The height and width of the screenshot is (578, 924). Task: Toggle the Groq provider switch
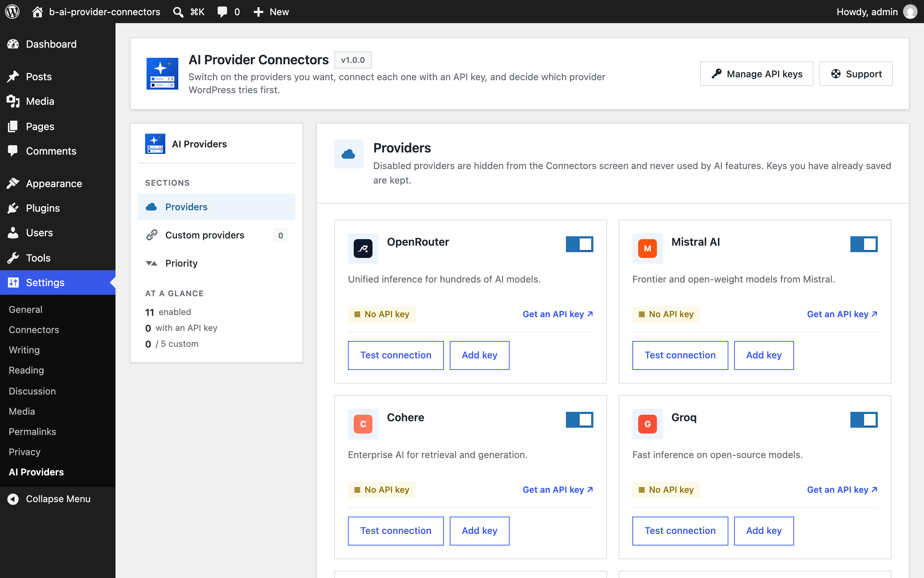[864, 420]
